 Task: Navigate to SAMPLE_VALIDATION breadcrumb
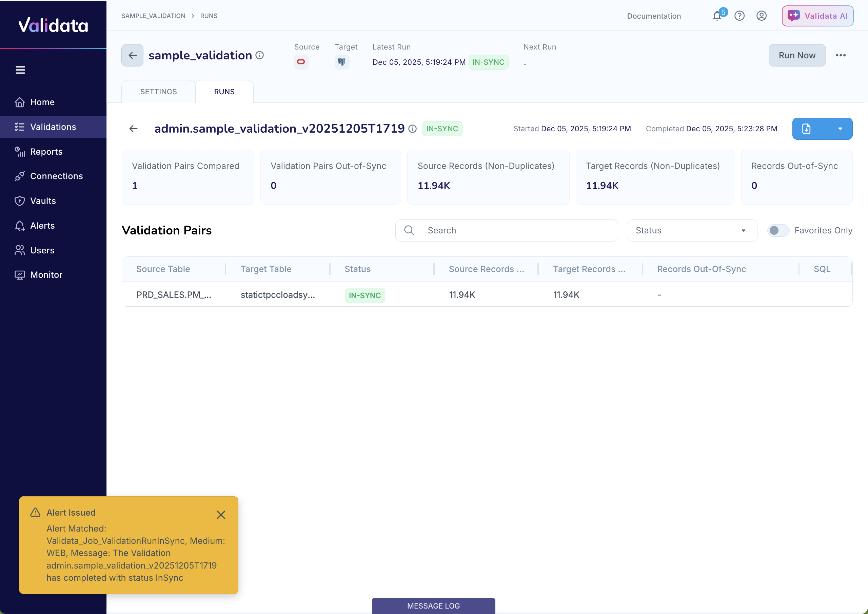coord(153,16)
